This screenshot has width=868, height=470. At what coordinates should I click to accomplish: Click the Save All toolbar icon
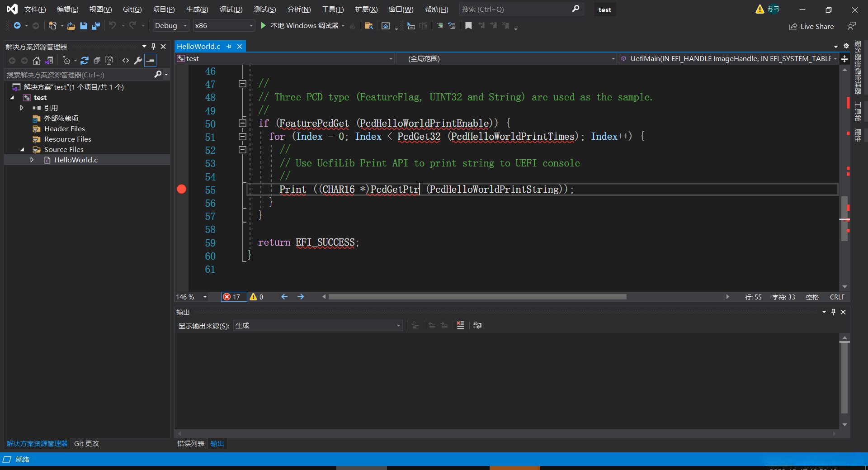tap(95, 26)
